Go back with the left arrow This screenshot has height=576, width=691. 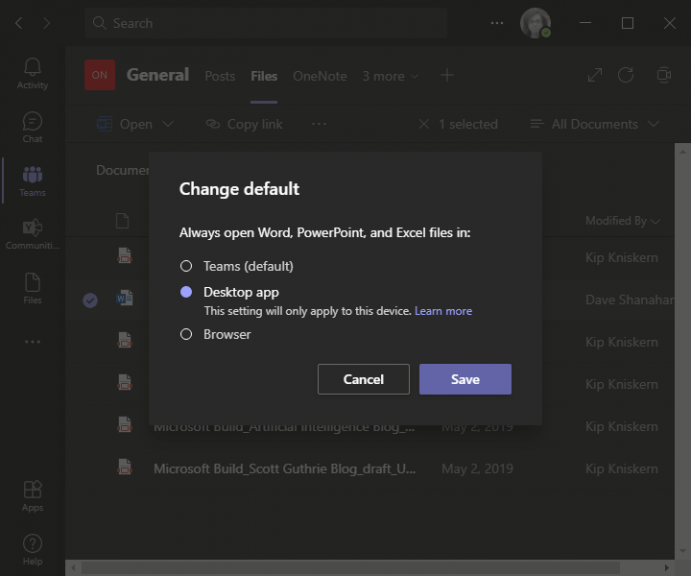click(19, 23)
